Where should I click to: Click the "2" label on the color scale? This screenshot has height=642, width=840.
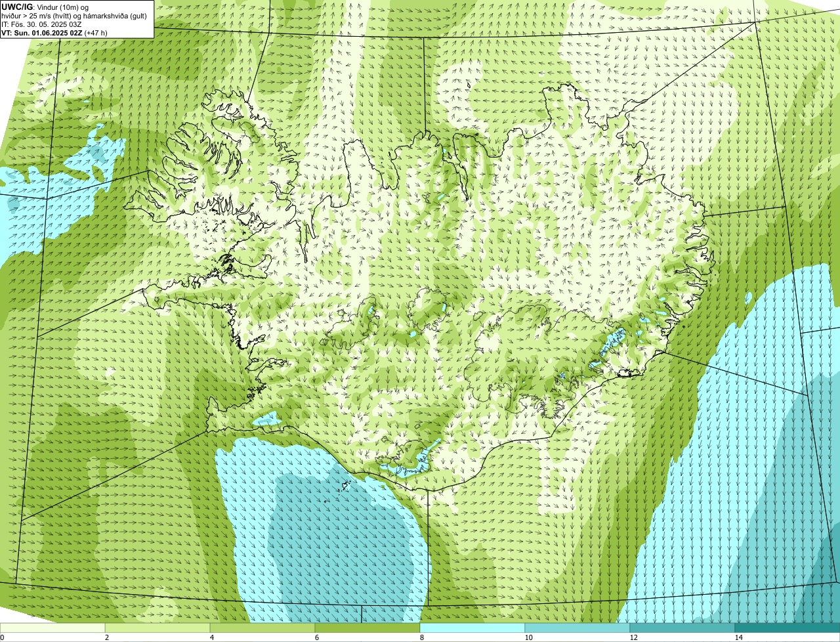click(x=106, y=637)
